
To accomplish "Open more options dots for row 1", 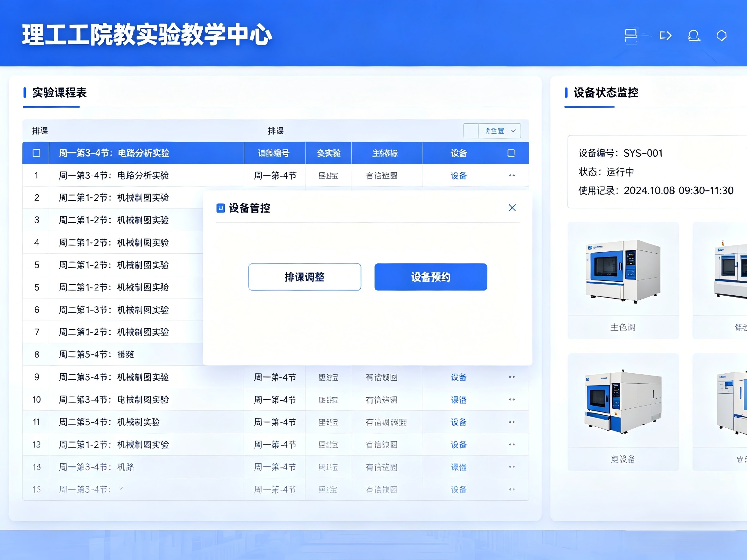I will [x=512, y=176].
